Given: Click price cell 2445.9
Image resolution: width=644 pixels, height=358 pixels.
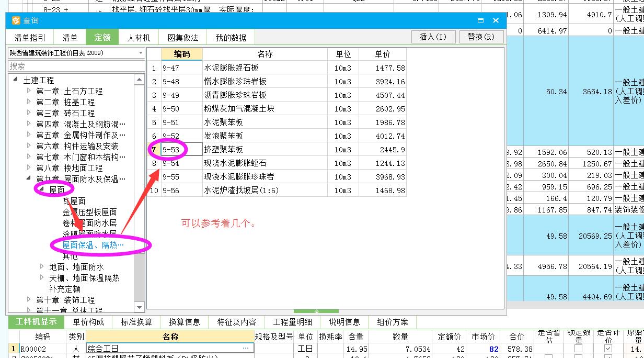Looking at the screenshot, I should [x=383, y=149].
